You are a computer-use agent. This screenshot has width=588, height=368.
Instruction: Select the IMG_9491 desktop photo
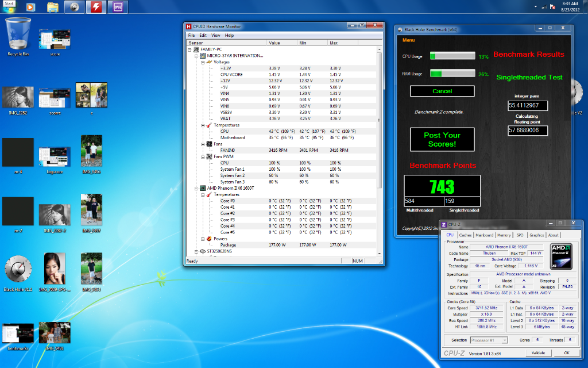(55, 336)
